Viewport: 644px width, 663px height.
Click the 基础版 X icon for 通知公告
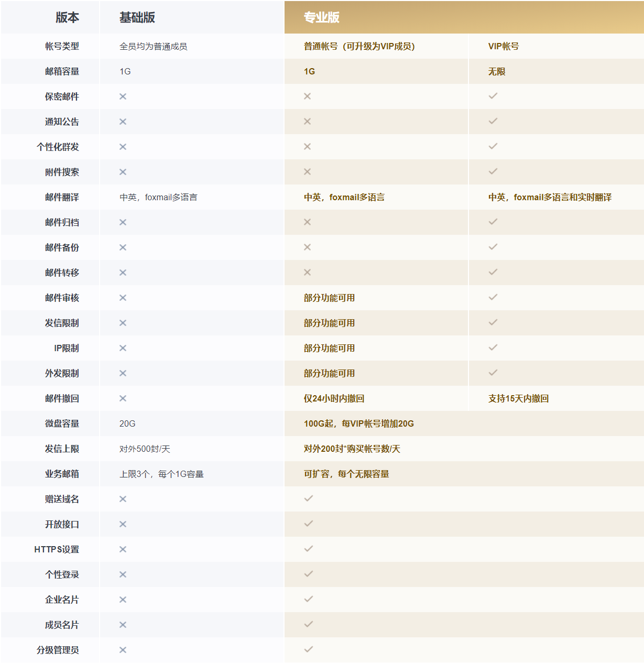(123, 122)
